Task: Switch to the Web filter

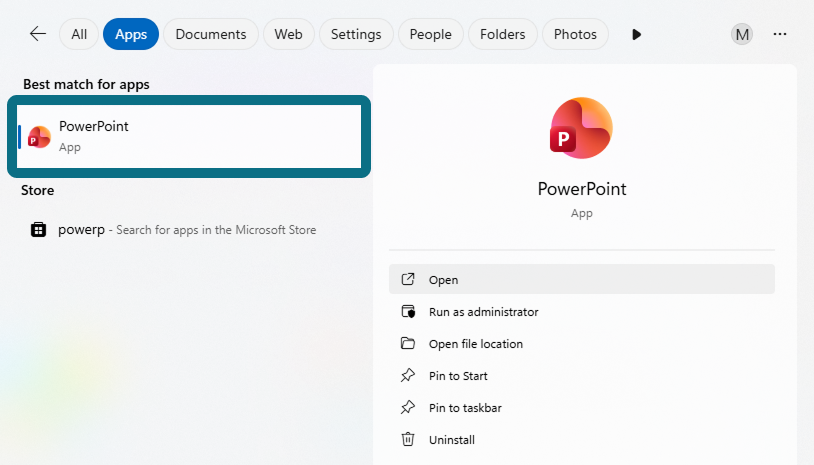Action: [x=288, y=34]
